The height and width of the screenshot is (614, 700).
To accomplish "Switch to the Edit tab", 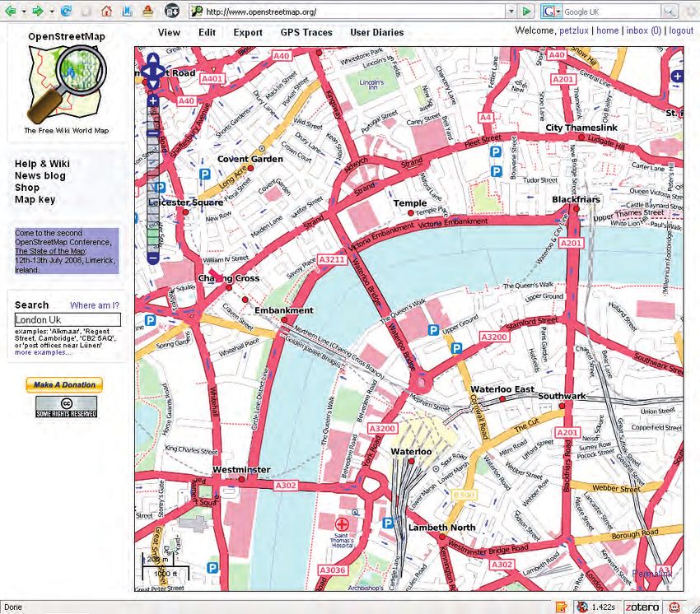I will tap(208, 33).
